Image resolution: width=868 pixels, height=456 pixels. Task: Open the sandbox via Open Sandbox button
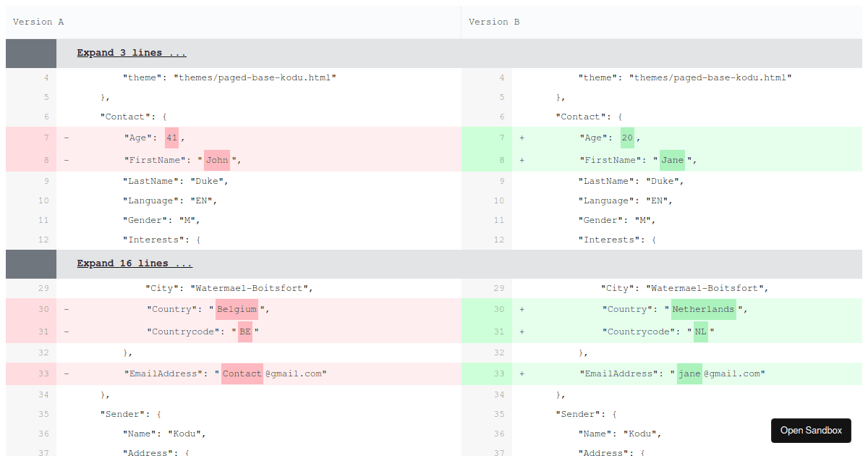(x=811, y=431)
